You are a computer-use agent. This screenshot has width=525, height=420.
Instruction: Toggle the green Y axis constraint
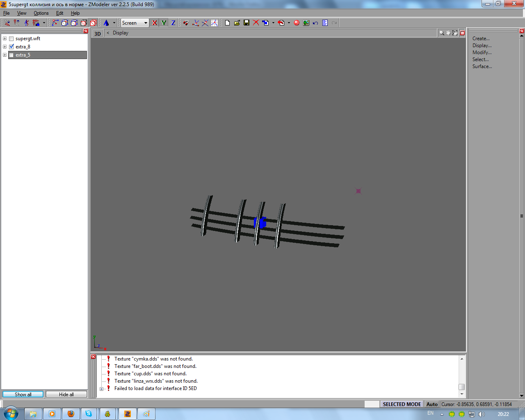(x=164, y=23)
